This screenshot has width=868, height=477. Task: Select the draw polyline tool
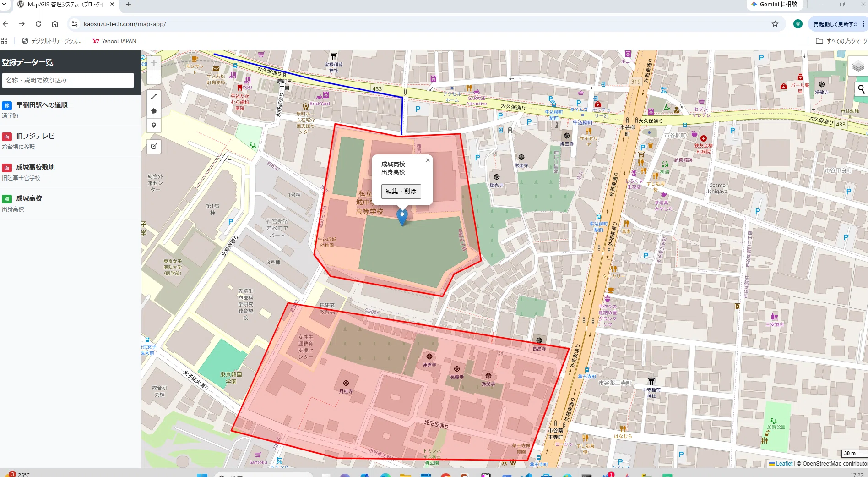[x=154, y=97]
